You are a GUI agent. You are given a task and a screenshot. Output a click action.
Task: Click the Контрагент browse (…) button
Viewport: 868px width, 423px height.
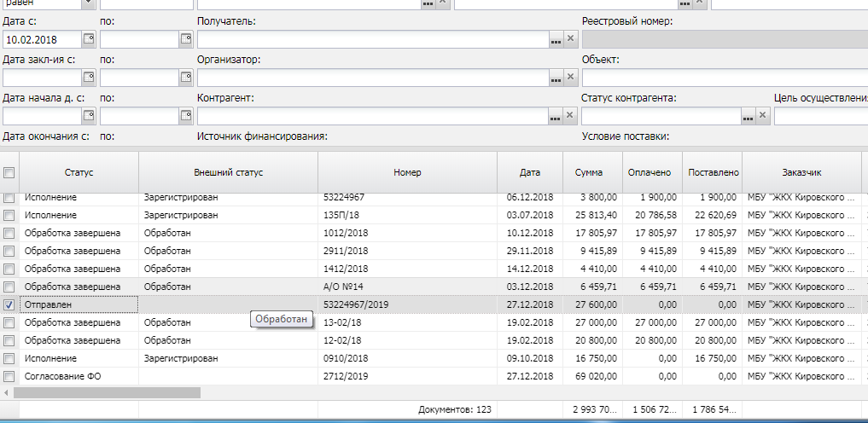(556, 116)
